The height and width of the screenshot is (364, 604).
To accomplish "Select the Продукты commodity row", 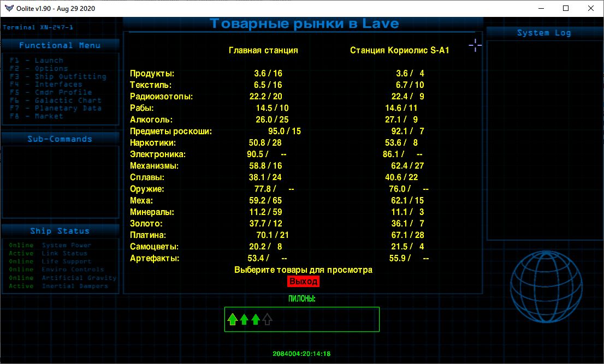I will pos(152,73).
